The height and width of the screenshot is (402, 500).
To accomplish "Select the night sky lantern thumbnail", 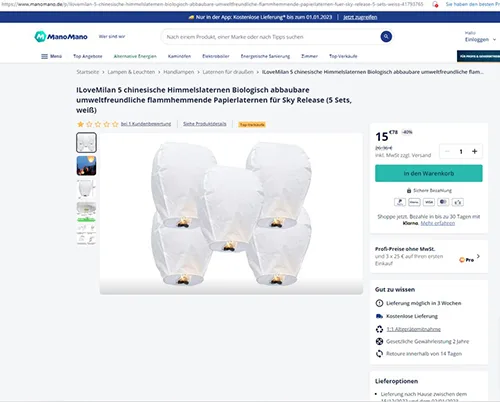I will [x=86, y=166].
